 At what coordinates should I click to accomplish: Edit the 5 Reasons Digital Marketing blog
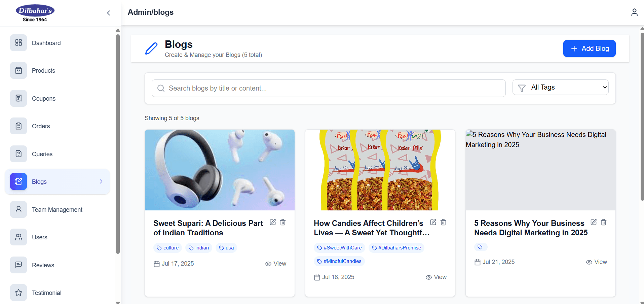pos(594,222)
